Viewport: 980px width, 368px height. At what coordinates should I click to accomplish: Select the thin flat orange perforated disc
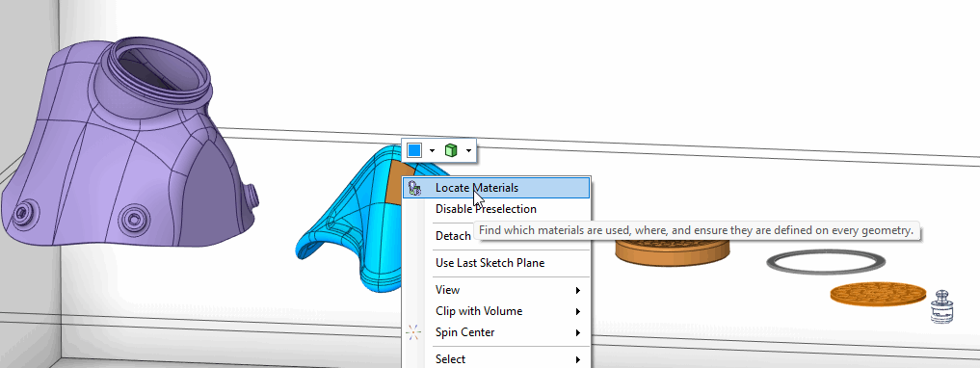pos(878,293)
